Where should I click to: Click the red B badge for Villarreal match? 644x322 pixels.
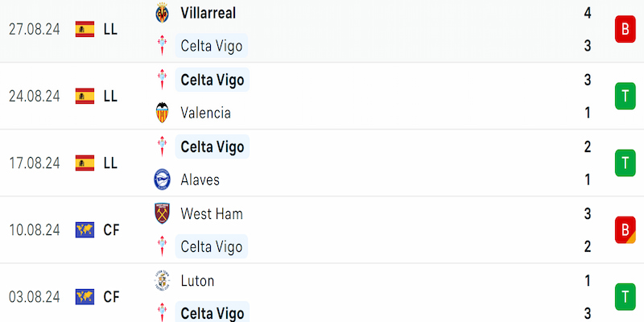[x=625, y=29]
